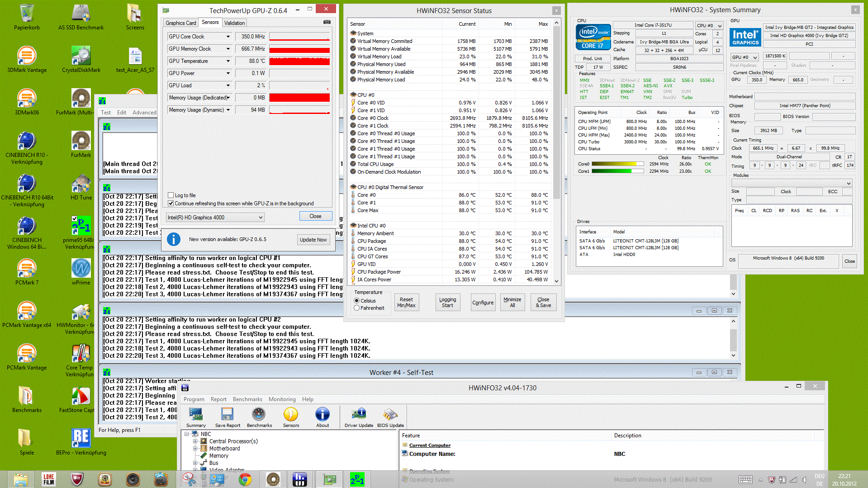Open the GPU Core Clock sensor dropdown
The width and height of the screenshot is (868, 488).
pos(228,37)
